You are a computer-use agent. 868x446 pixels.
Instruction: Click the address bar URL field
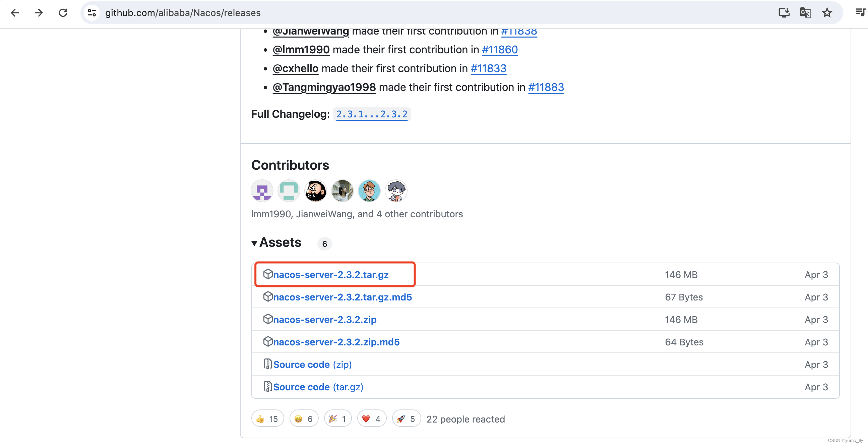click(405, 13)
